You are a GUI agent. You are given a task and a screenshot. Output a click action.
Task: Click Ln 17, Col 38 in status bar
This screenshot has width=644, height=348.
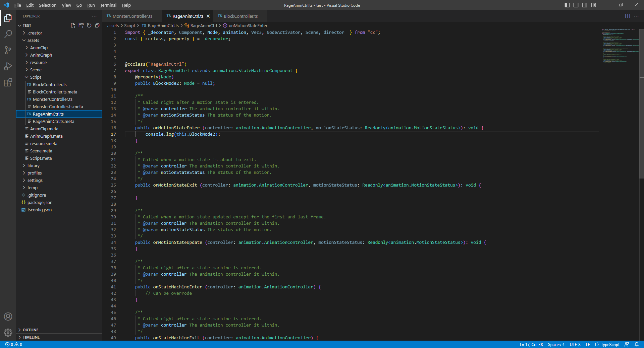pos(531,344)
